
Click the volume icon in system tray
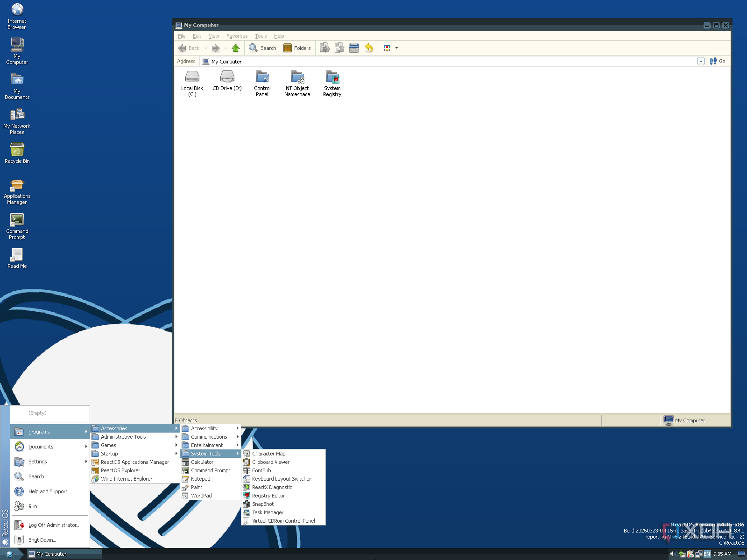(673, 554)
